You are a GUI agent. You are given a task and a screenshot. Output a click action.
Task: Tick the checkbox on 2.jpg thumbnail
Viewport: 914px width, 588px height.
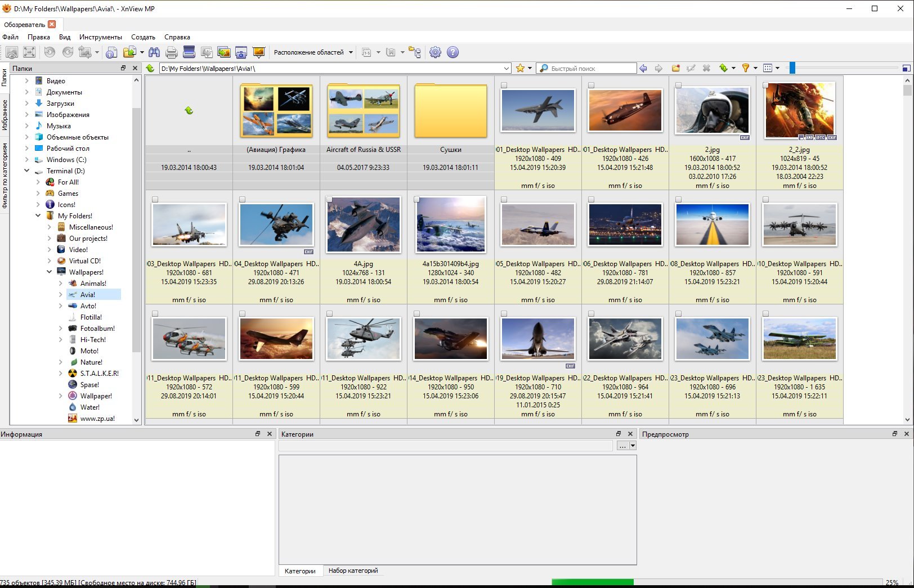[679, 86]
